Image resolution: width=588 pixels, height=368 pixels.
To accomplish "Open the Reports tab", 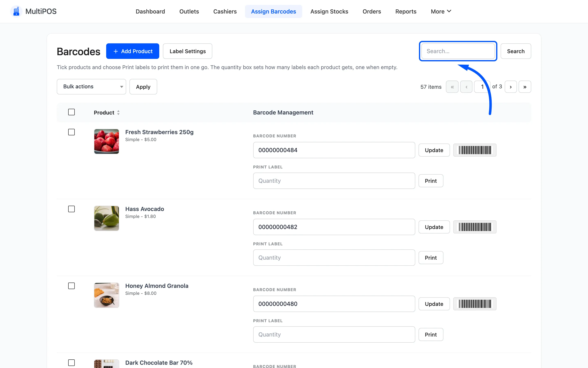I will [x=406, y=11].
